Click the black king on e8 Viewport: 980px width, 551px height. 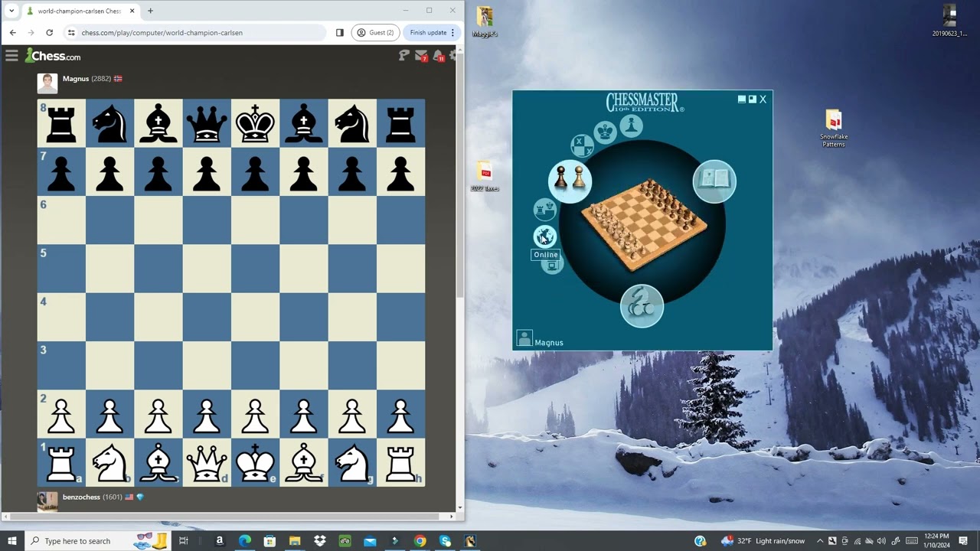click(x=255, y=123)
